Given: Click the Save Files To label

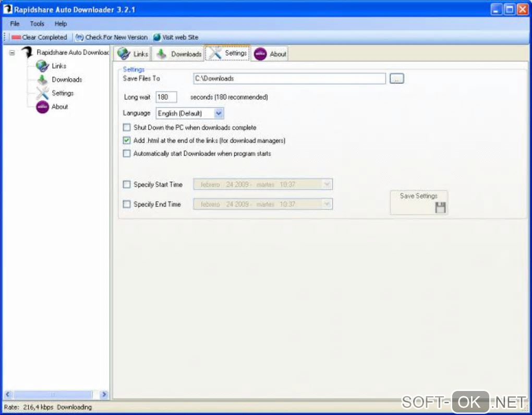Looking at the screenshot, I should pos(141,79).
